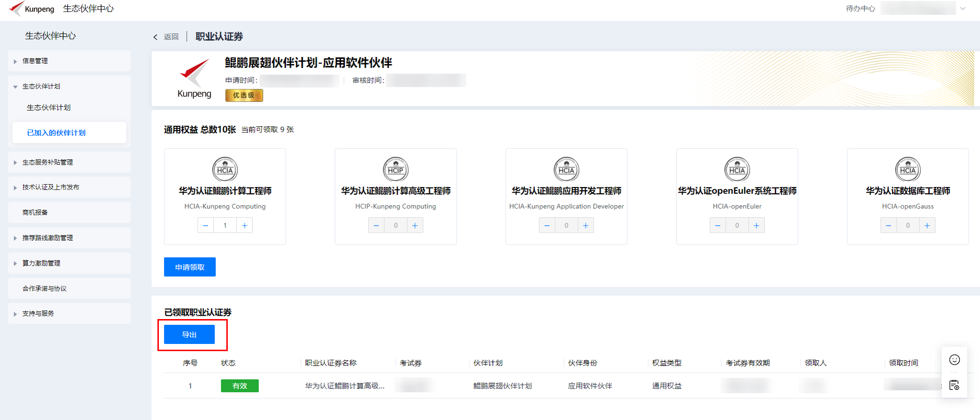Click the 华为认证openEuler系统工程师 card title
The image size is (980, 420).
[x=737, y=191]
